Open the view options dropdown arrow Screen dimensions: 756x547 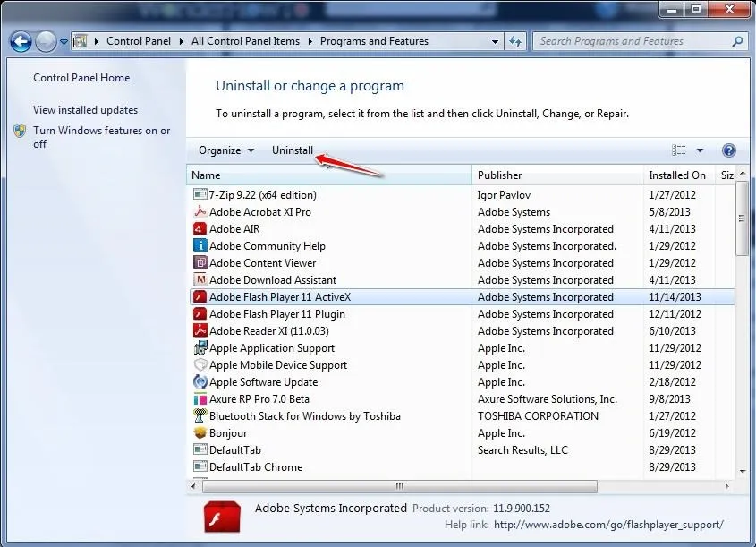click(700, 150)
